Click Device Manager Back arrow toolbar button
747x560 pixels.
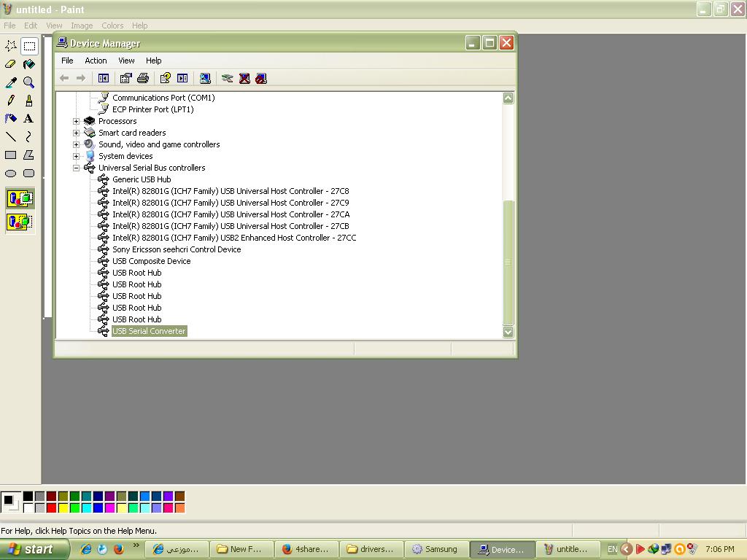pyautogui.click(x=64, y=78)
